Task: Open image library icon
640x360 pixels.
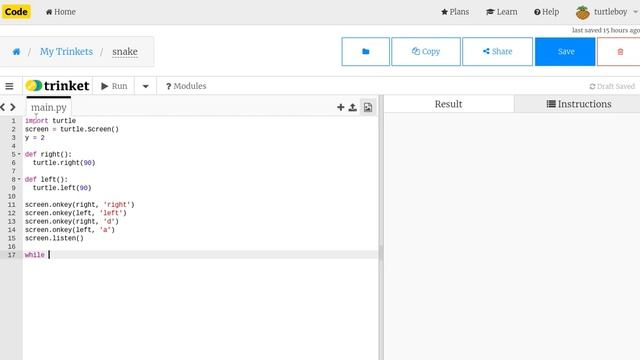Action: [x=368, y=107]
